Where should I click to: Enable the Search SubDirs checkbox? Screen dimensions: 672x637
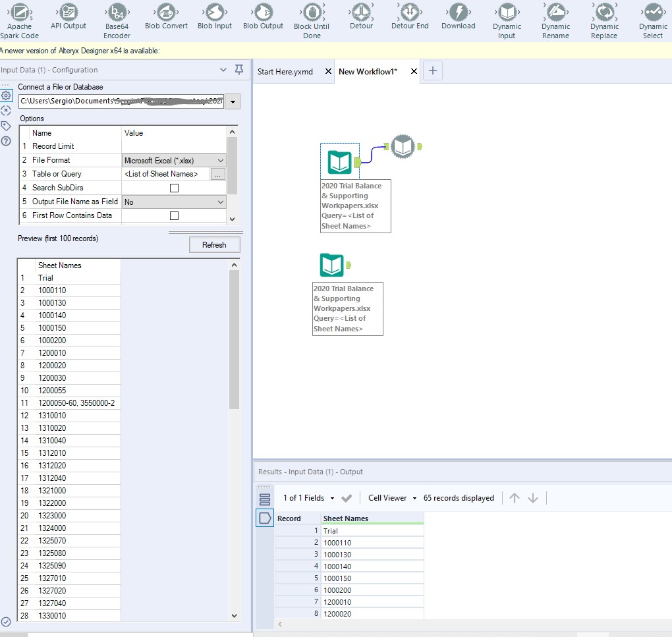175,188
